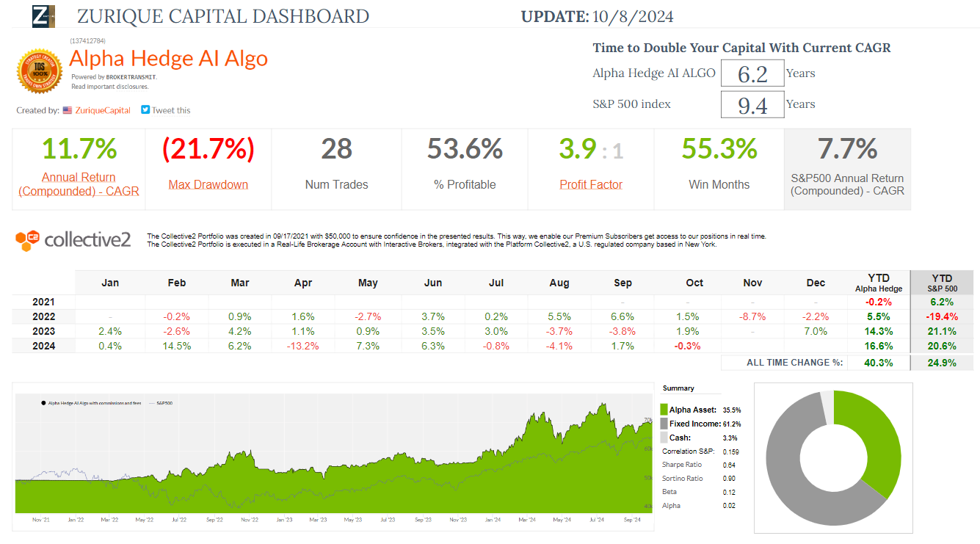Click the equity curve chart area
Image resolution: width=980 pixels, height=544 pixels.
[334, 453]
